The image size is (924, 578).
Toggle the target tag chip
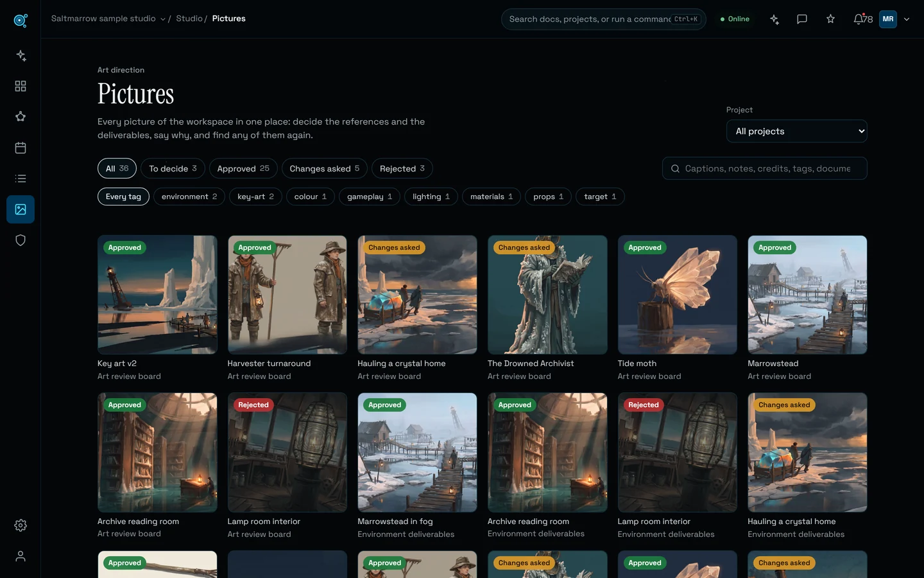point(600,197)
